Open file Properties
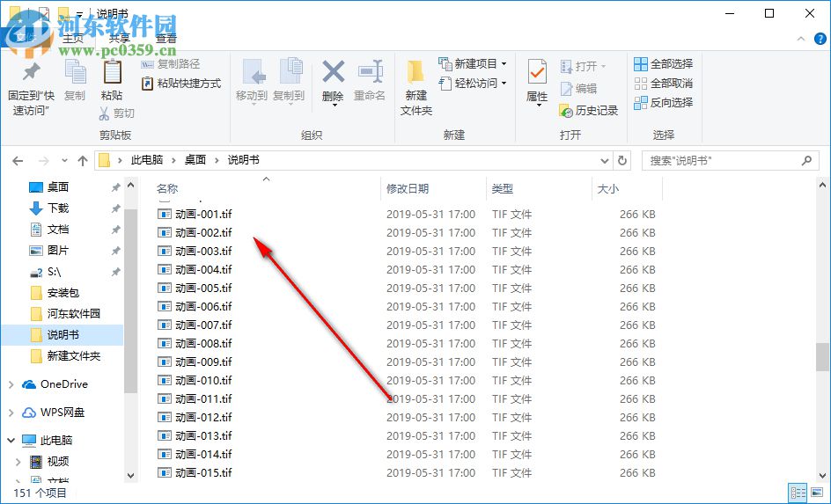The width and height of the screenshot is (831, 504). point(537,83)
